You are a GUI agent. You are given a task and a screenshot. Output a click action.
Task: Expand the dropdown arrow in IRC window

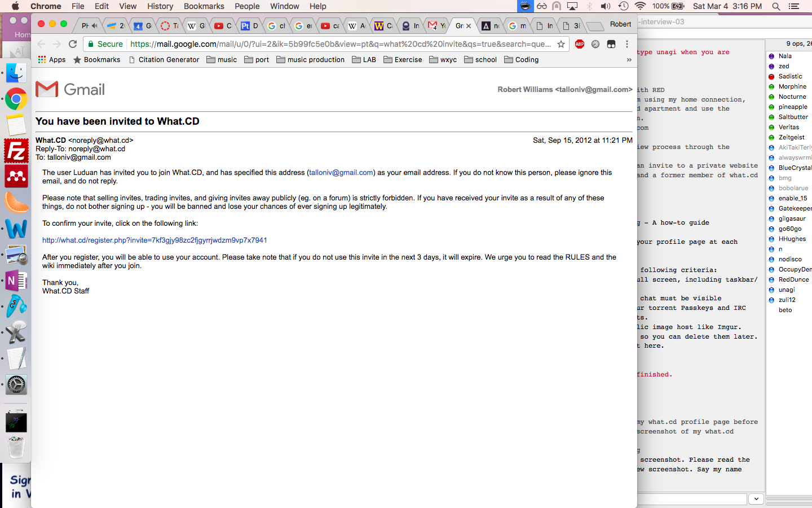(756, 499)
